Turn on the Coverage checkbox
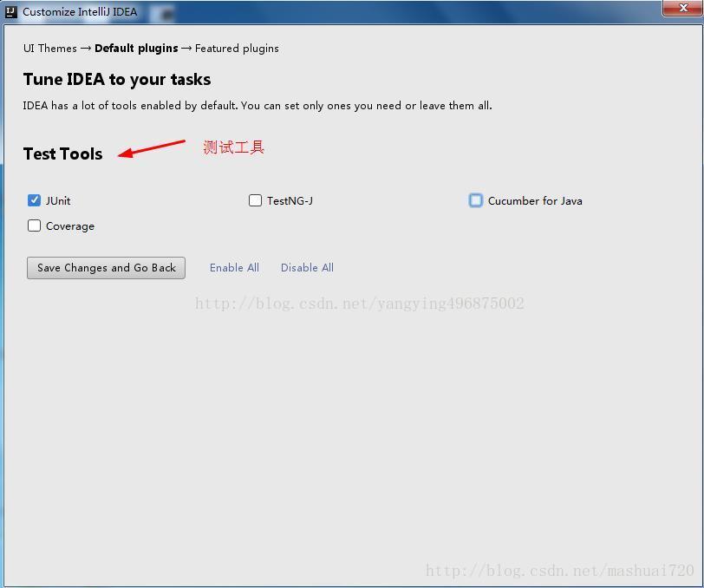The width and height of the screenshot is (704, 588). [34, 225]
